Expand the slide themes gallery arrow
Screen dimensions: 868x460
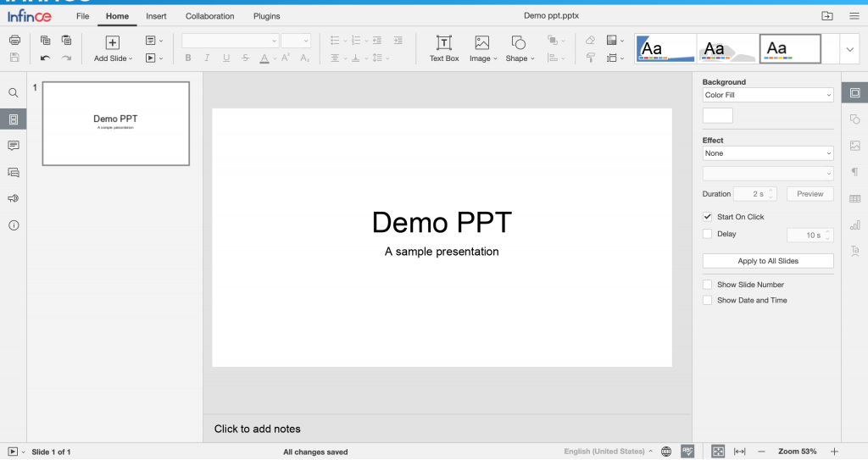coord(849,49)
